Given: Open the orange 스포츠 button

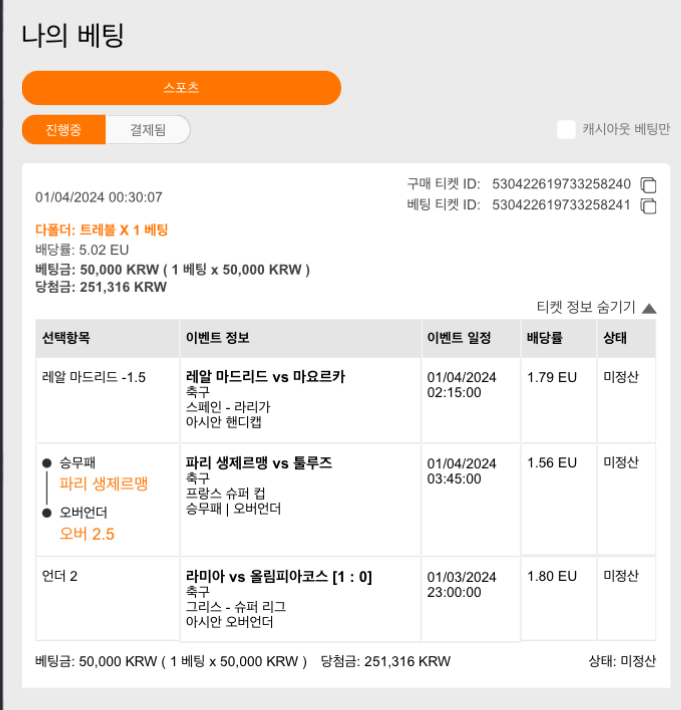Looking at the screenshot, I should [x=181, y=88].
